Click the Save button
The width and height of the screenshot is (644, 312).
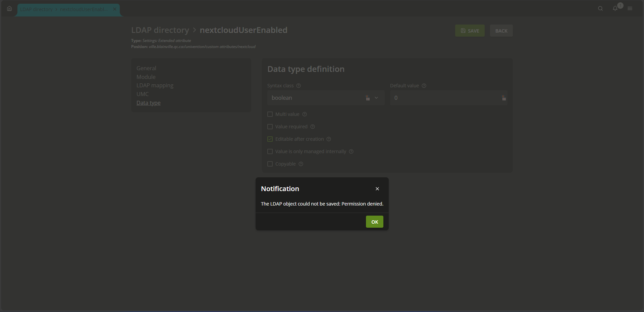coord(470,31)
